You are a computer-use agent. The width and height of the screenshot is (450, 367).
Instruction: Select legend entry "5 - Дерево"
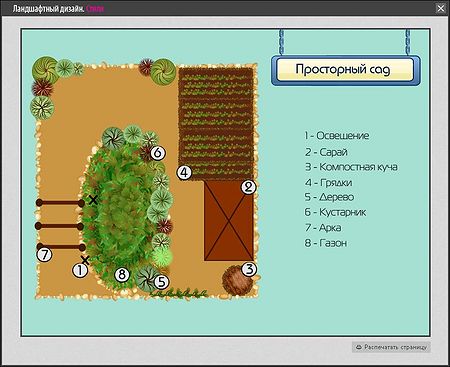click(329, 197)
